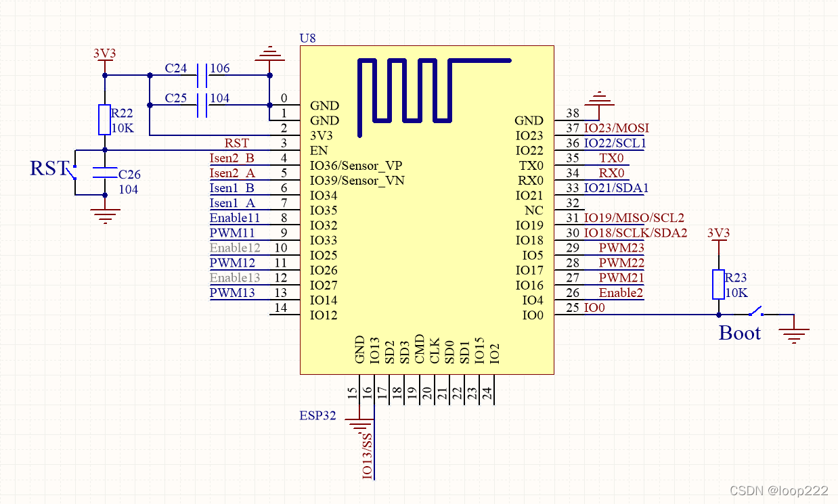838x504 pixels.
Task: Select the U8 designator text
Action: click(307, 38)
